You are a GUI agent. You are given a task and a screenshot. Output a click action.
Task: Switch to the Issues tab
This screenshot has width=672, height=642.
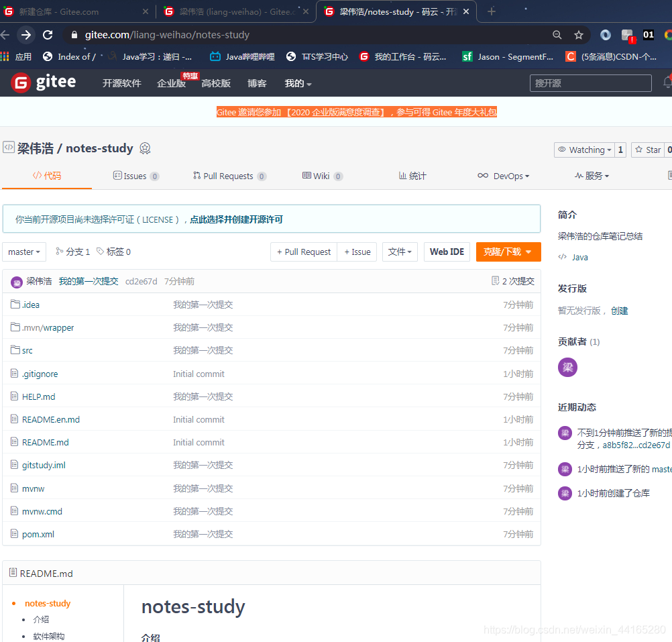click(x=136, y=176)
